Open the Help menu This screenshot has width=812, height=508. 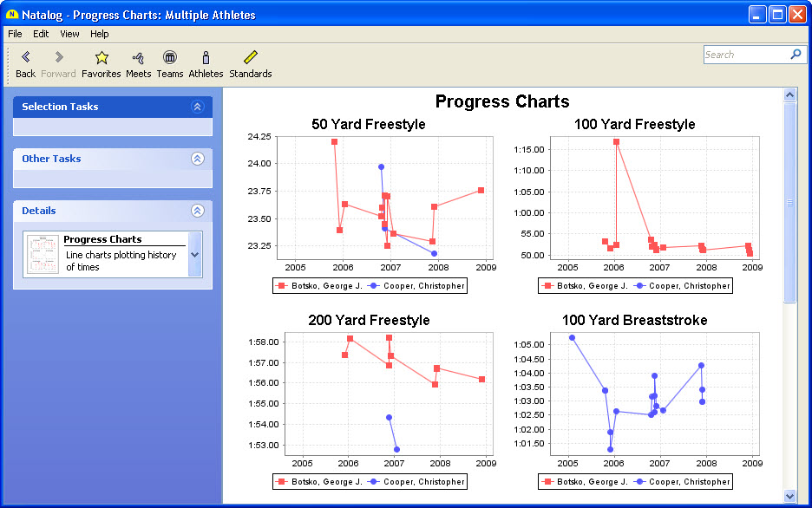point(100,34)
